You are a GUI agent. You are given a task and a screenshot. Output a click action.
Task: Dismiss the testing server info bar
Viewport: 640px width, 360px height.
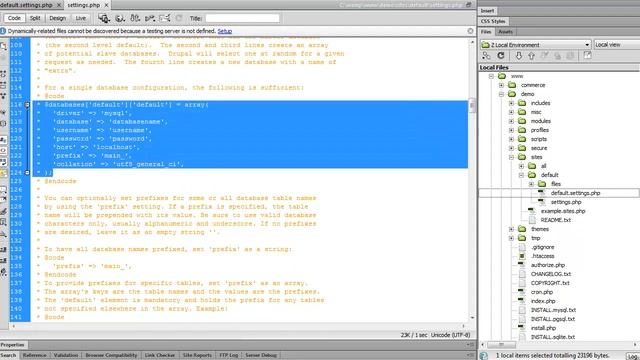(470, 31)
